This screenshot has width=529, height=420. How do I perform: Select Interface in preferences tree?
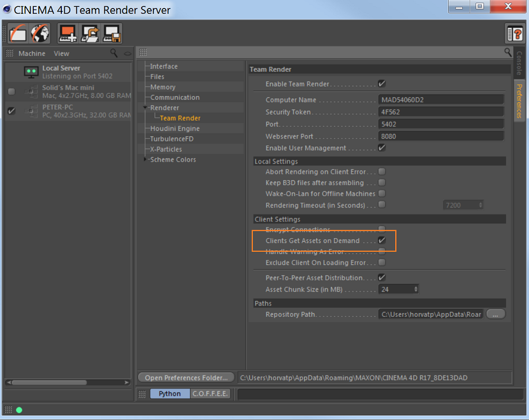[164, 66]
